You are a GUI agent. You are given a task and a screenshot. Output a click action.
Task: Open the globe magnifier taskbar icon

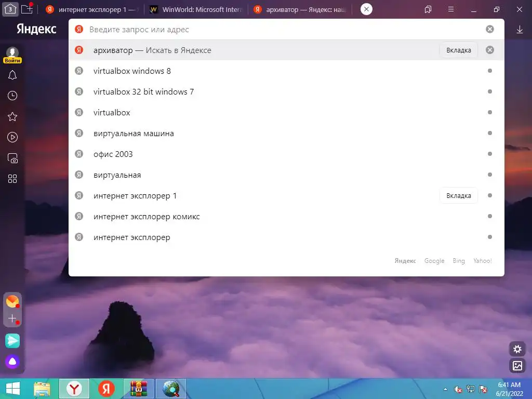click(170, 389)
